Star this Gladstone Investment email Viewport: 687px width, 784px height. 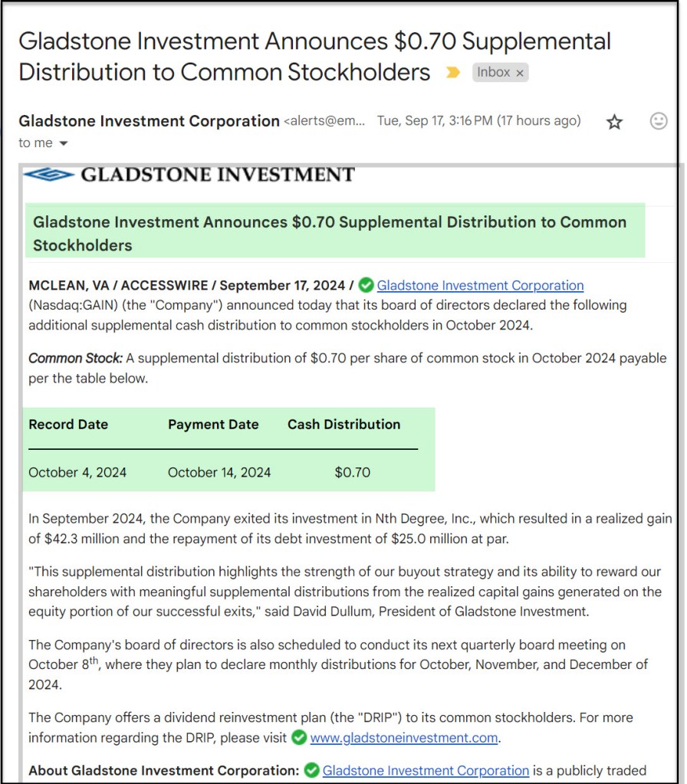click(x=614, y=122)
